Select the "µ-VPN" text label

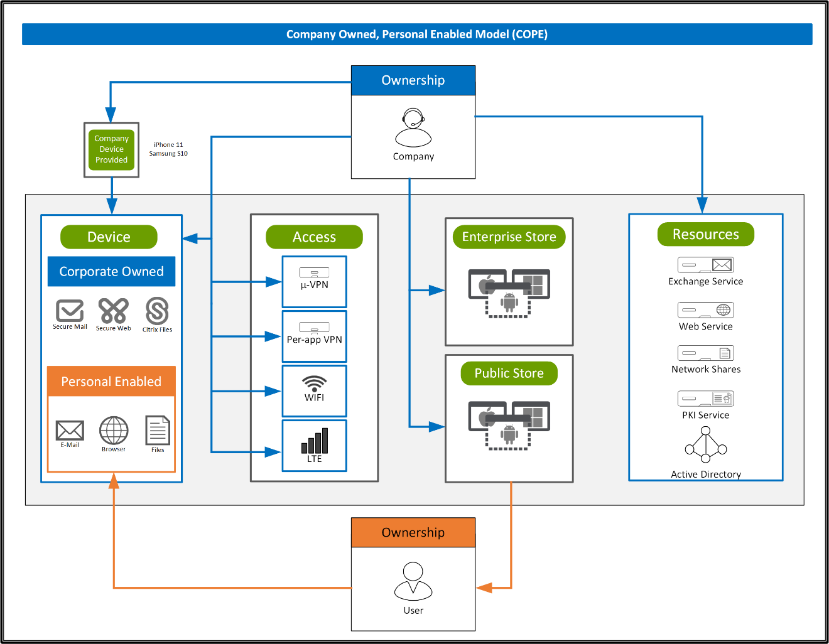(x=315, y=285)
